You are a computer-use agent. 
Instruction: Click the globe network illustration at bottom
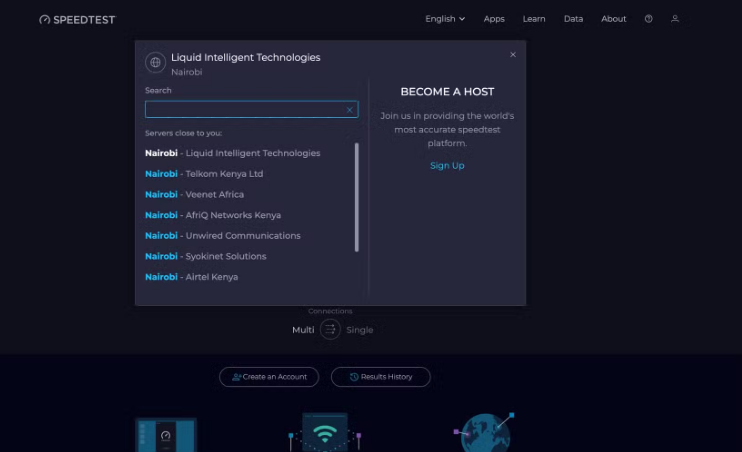click(x=485, y=434)
